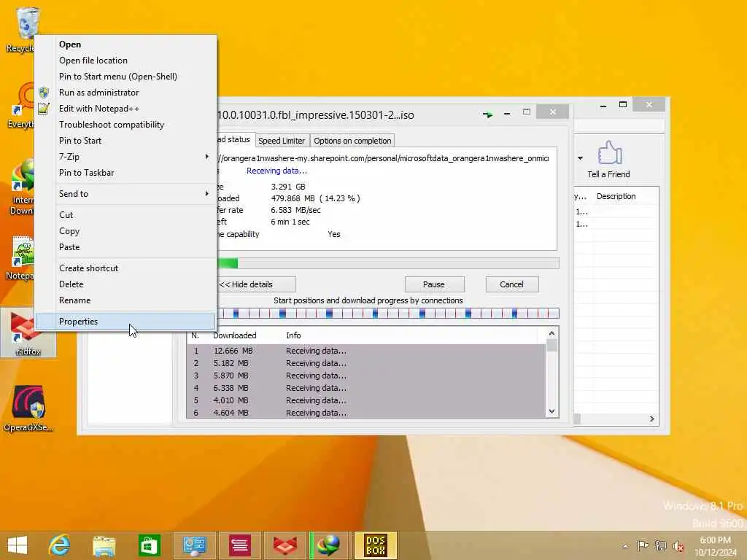Switch to the Speed Limiter tab
This screenshot has width=747, height=560.
point(282,141)
